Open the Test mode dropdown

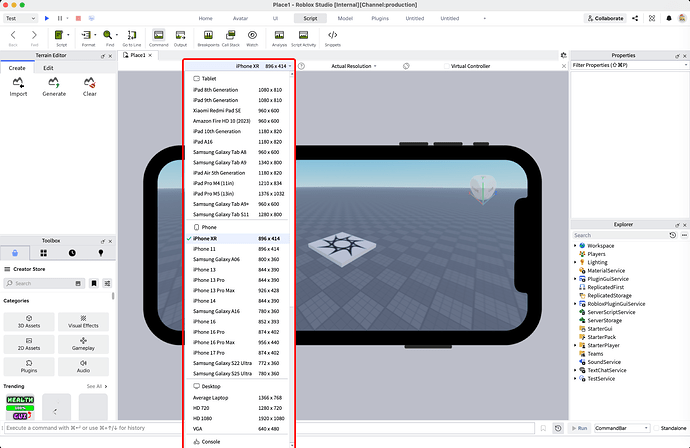20,18
